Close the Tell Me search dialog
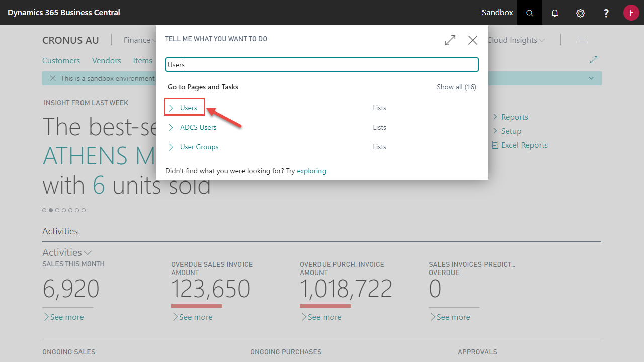The image size is (644, 362). [x=473, y=40]
